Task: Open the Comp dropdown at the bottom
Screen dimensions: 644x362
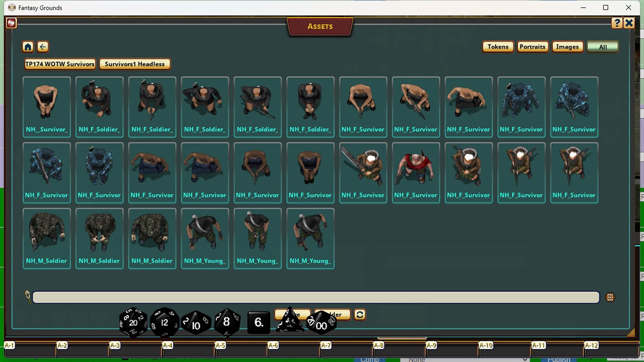Action: pyautogui.click(x=370, y=359)
